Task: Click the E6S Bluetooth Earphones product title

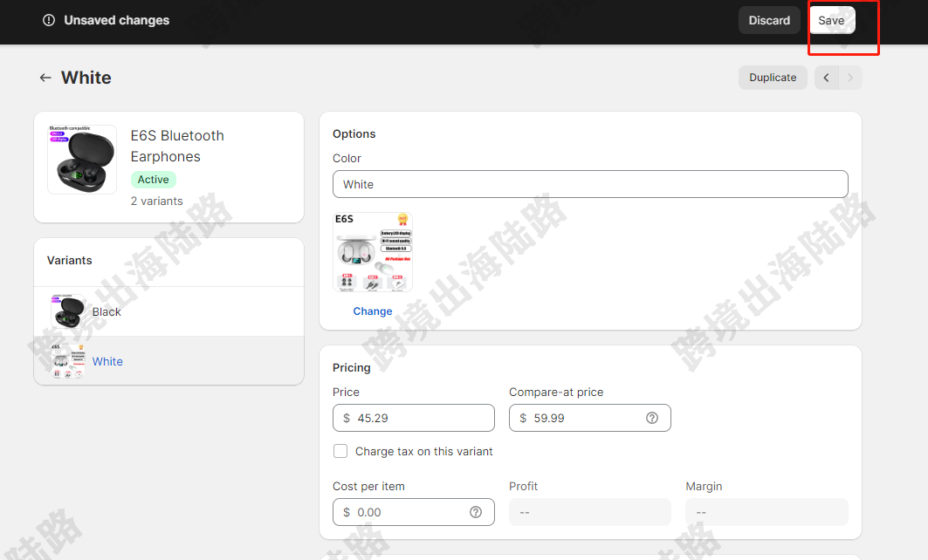Action: (177, 146)
